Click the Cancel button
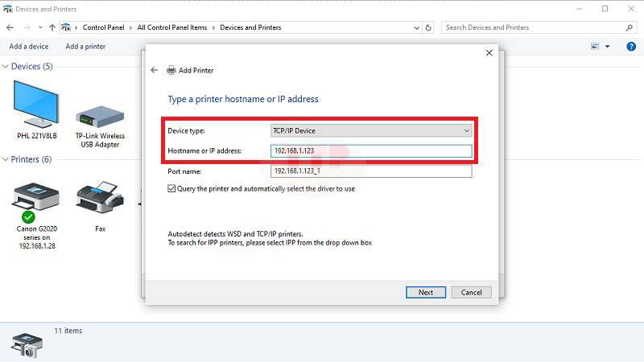This screenshot has width=644, height=362. click(x=471, y=292)
